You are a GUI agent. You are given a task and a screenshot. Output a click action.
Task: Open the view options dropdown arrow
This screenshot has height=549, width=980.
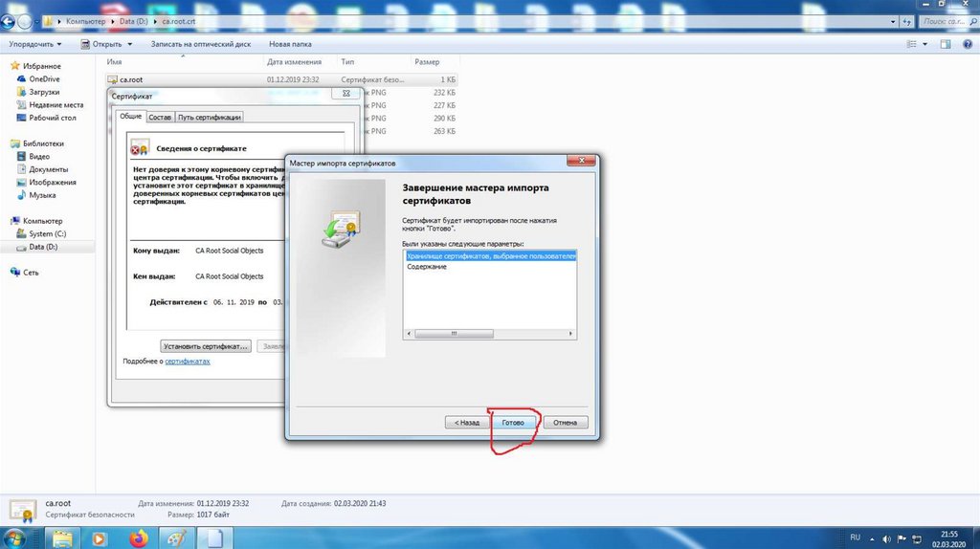click(925, 44)
